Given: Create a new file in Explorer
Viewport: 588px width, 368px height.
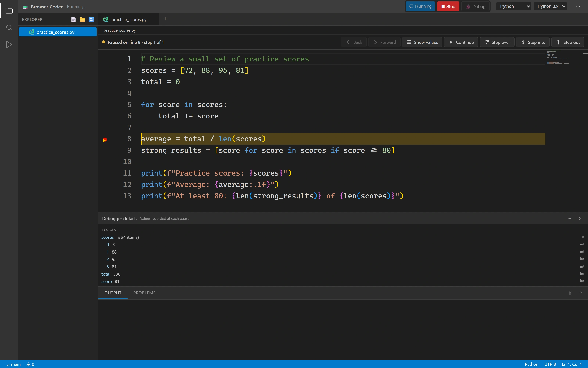Looking at the screenshot, I should pos(73,20).
